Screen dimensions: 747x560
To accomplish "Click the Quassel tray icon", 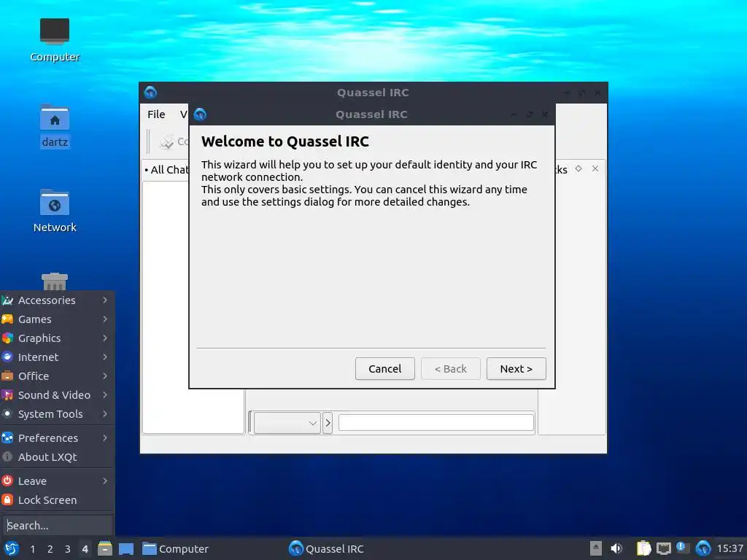I will [703, 548].
